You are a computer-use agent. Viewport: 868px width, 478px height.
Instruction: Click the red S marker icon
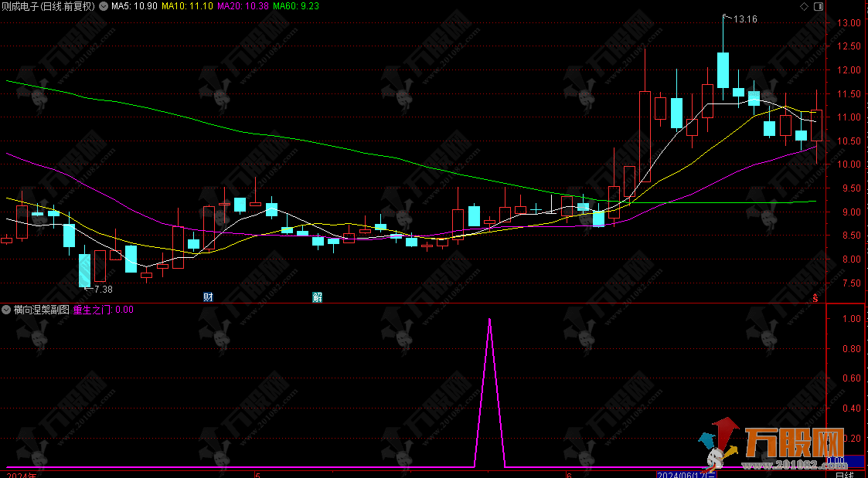pos(815,297)
